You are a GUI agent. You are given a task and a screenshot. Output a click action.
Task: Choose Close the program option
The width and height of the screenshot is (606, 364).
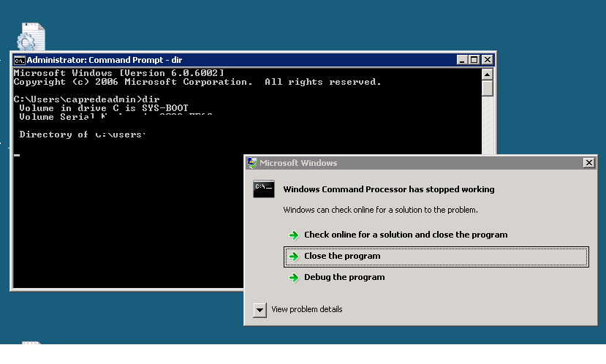click(436, 257)
